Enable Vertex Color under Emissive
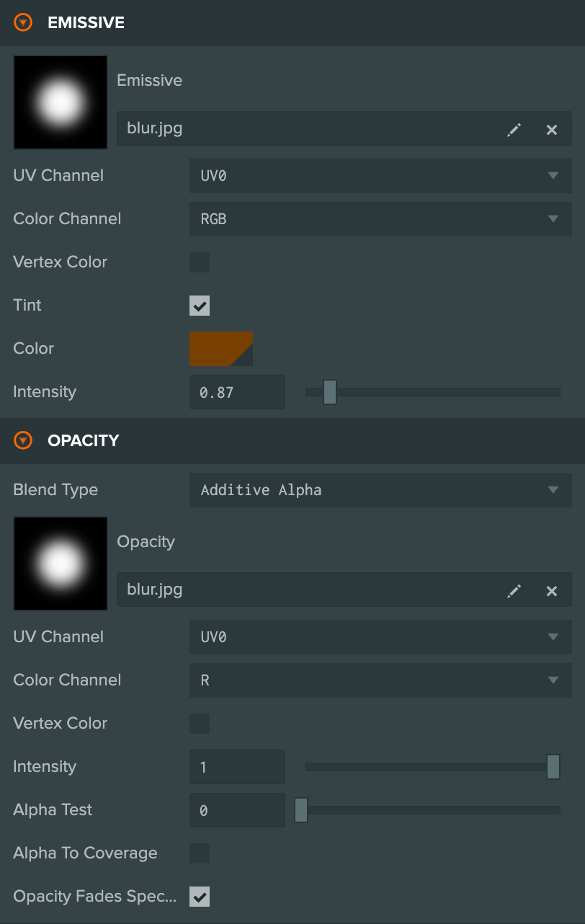The height and width of the screenshot is (924, 585). 200,262
